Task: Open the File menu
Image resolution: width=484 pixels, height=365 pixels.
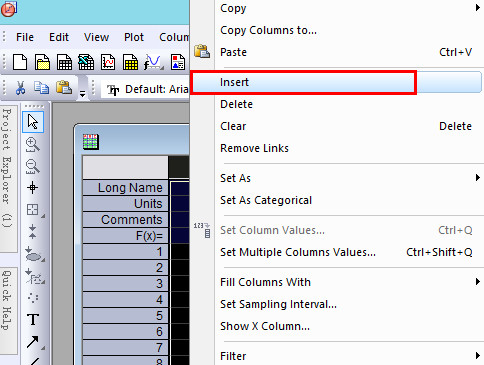Action: point(25,37)
